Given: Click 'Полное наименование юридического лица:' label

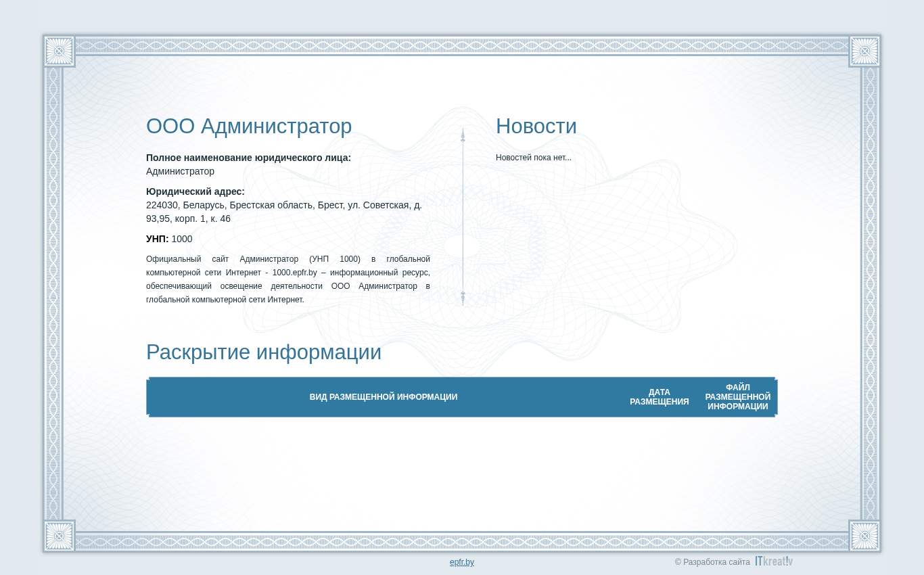Looking at the screenshot, I should pos(248,158).
